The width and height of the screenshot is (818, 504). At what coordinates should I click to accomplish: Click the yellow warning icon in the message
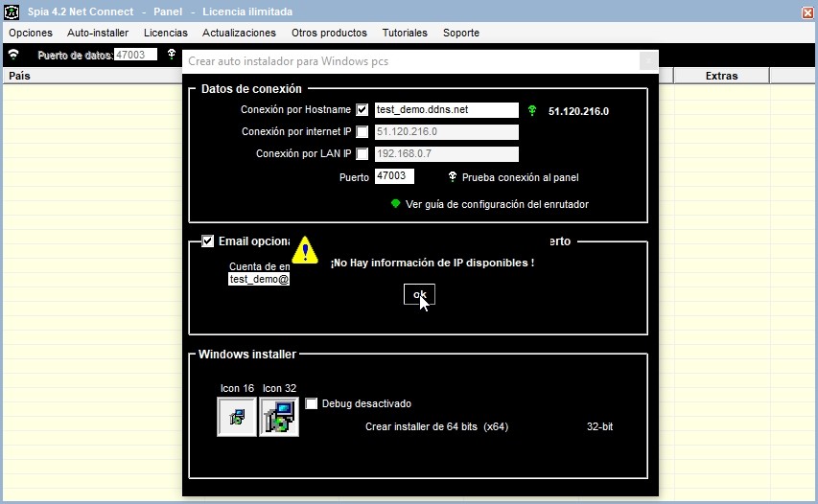click(305, 250)
